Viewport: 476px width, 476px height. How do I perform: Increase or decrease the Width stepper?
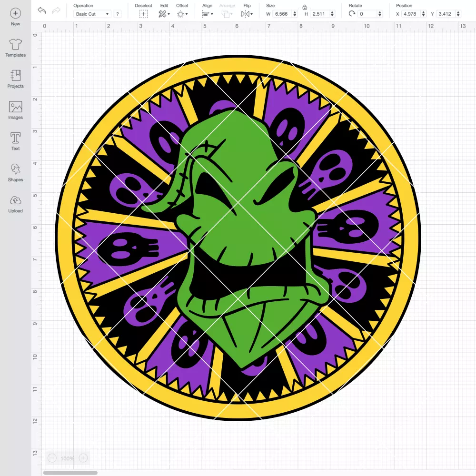295,14
